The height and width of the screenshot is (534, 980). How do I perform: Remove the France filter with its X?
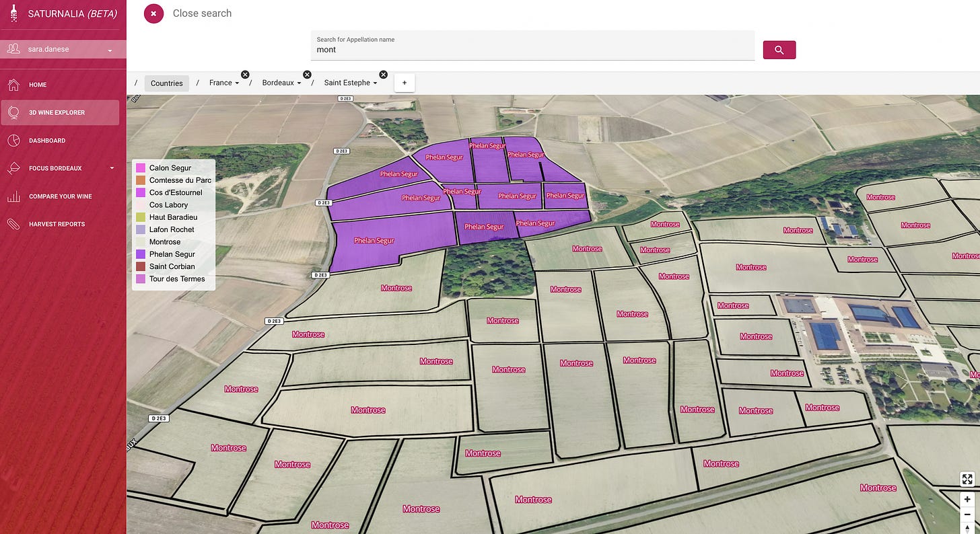coord(245,75)
